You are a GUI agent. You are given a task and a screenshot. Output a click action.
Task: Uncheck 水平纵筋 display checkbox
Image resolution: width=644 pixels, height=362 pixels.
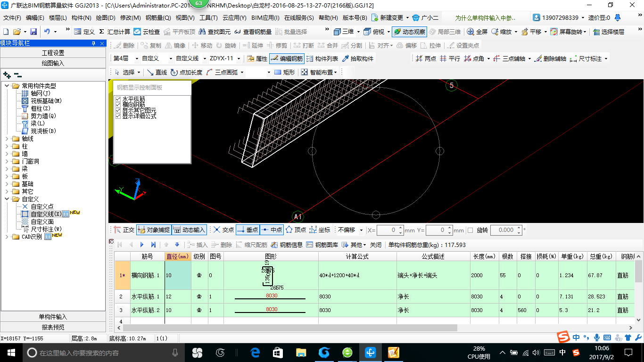coord(118,99)
